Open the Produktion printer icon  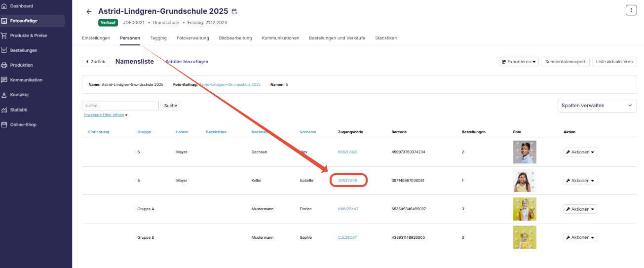(4, 65)
